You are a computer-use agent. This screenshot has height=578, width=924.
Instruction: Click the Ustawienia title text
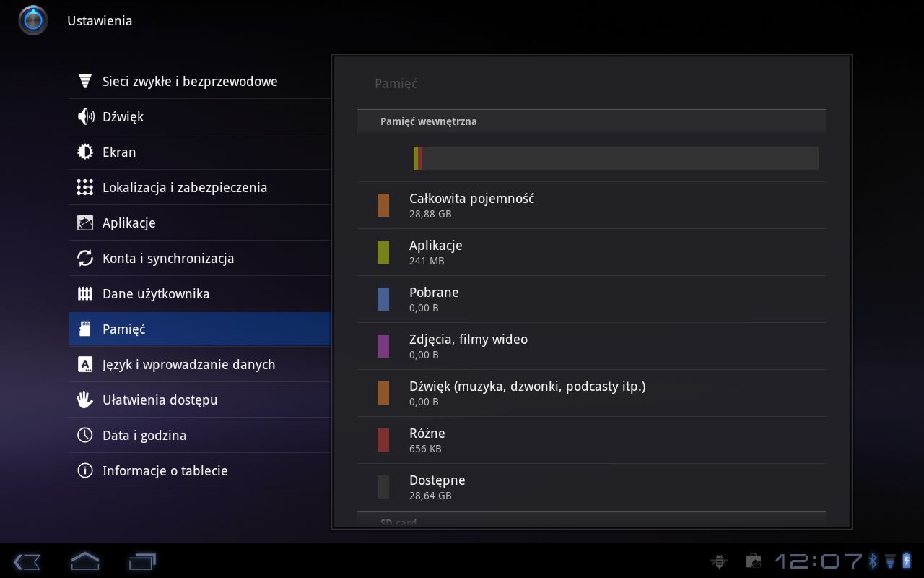(x=100, y=21)
